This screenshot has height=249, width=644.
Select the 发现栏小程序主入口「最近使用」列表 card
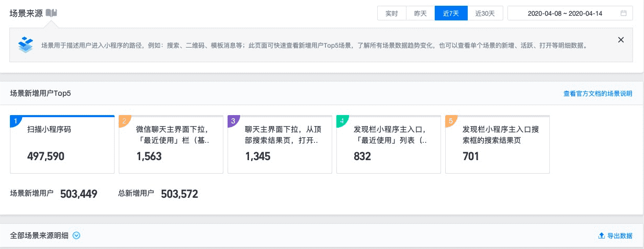[389, 144]
